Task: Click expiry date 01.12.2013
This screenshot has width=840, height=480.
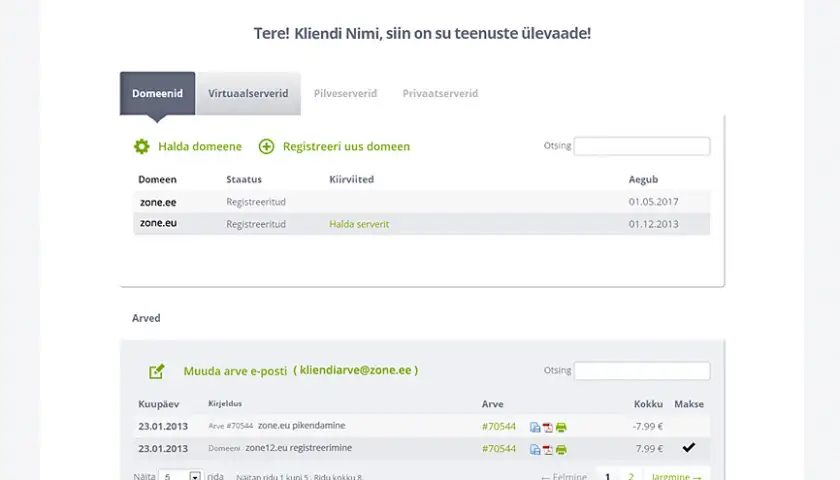Action: (x=653, y=224)
